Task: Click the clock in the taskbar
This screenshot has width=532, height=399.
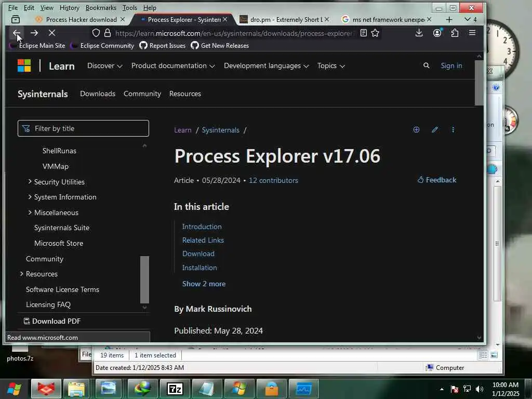Action: [x=506, y=389]
